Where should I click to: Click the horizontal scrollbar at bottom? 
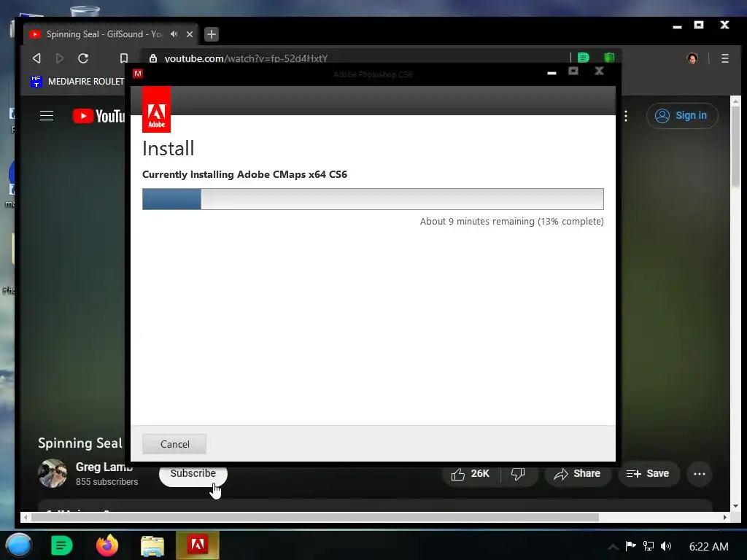pos(314,517)
